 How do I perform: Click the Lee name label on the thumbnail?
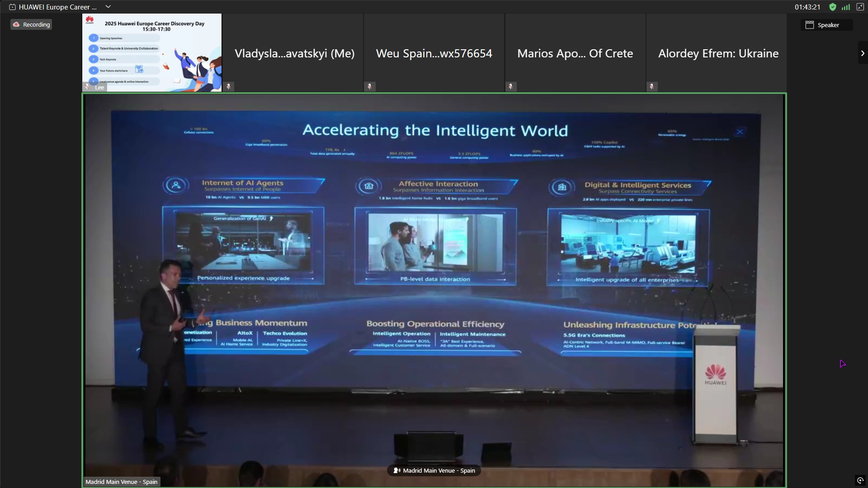(99, 87)
